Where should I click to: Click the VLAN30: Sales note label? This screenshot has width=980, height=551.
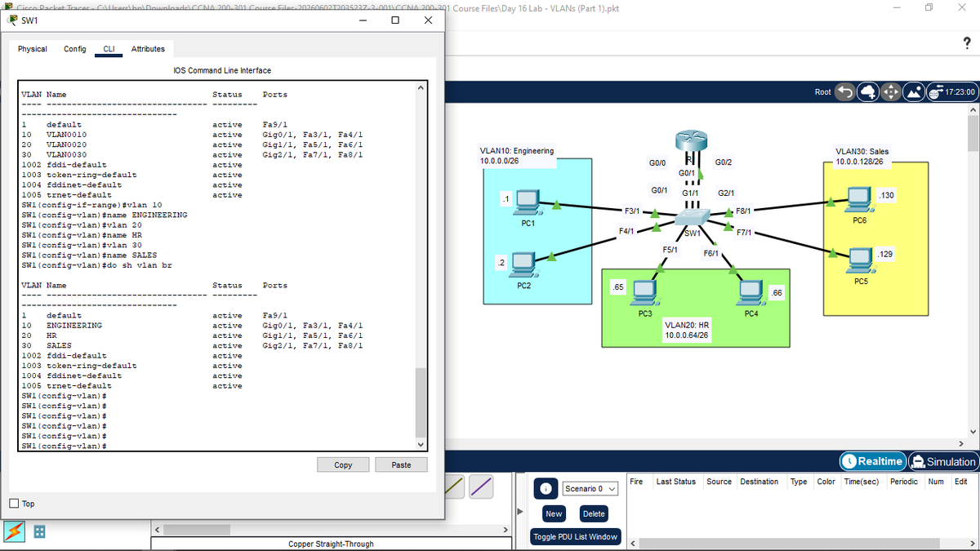pyautogui.click(x=862, y=156)
